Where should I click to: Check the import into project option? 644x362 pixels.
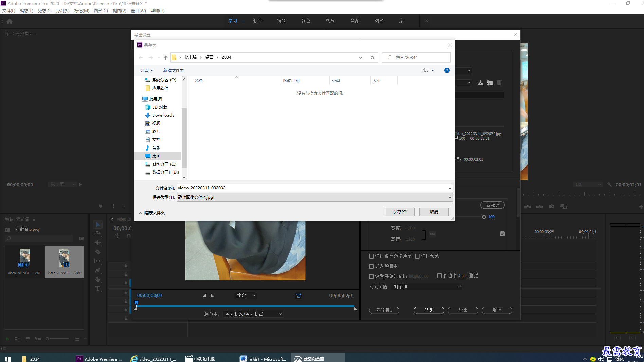[x=371, y=266]
